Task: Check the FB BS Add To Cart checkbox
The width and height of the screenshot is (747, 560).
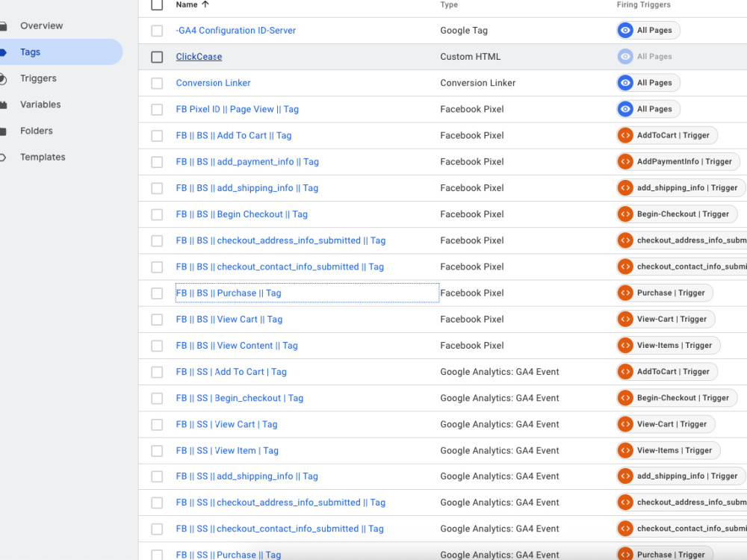Action: (x=157, y=135)
